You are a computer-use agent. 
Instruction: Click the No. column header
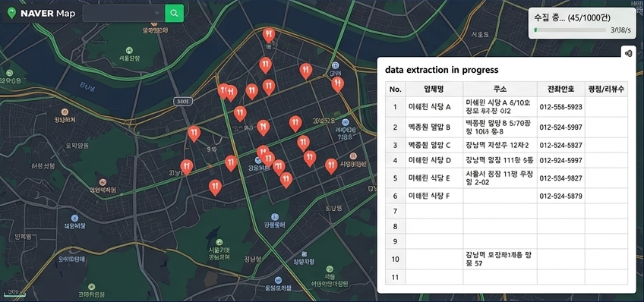395,89
